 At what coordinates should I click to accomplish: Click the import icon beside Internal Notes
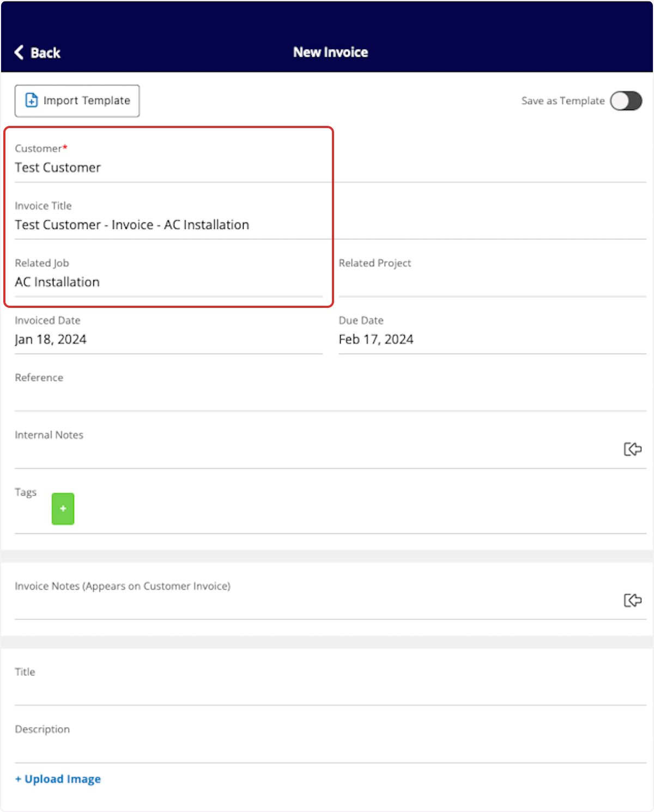632,449
